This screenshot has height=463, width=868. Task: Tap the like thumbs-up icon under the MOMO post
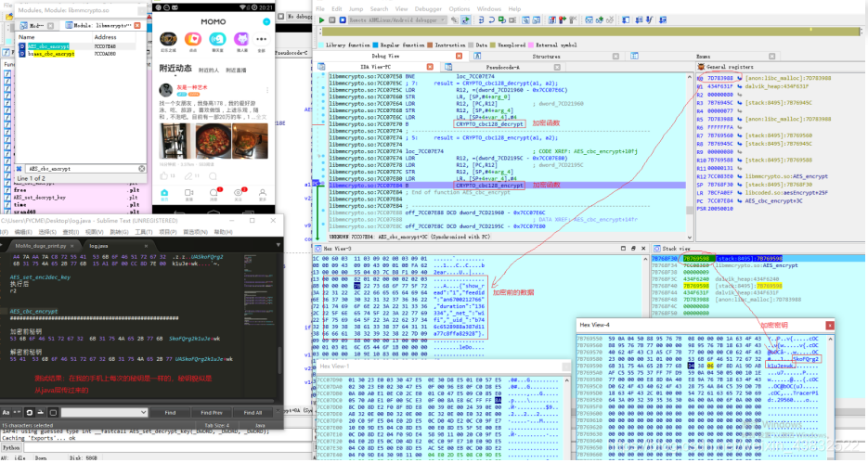[x=164, y=176]
